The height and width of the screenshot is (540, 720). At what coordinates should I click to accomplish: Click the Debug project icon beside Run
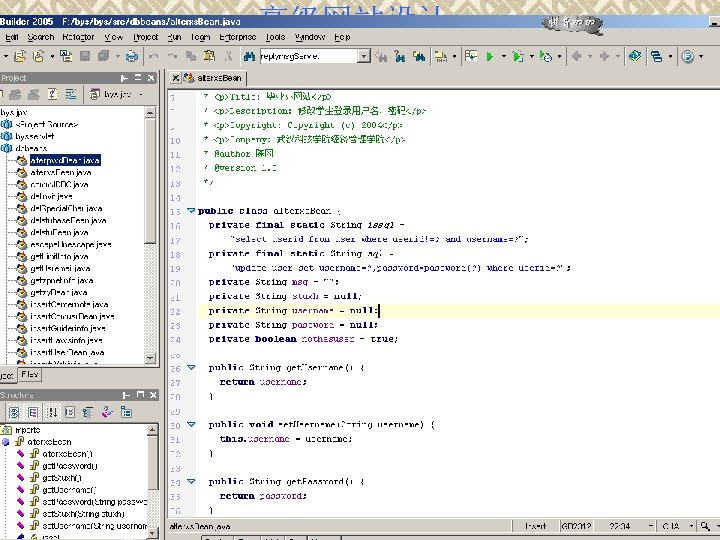[x=518, y=57]
